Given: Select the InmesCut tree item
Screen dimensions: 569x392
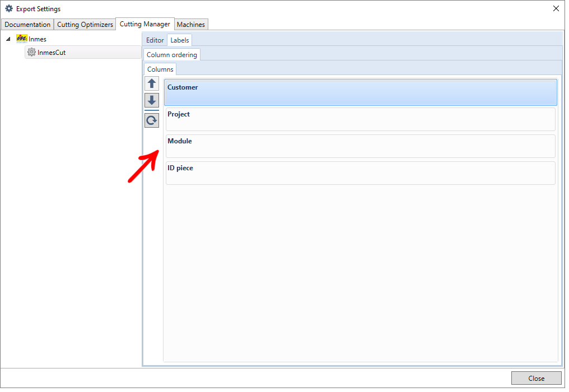Looking at the screenshot, I should (x=83, y=52).
